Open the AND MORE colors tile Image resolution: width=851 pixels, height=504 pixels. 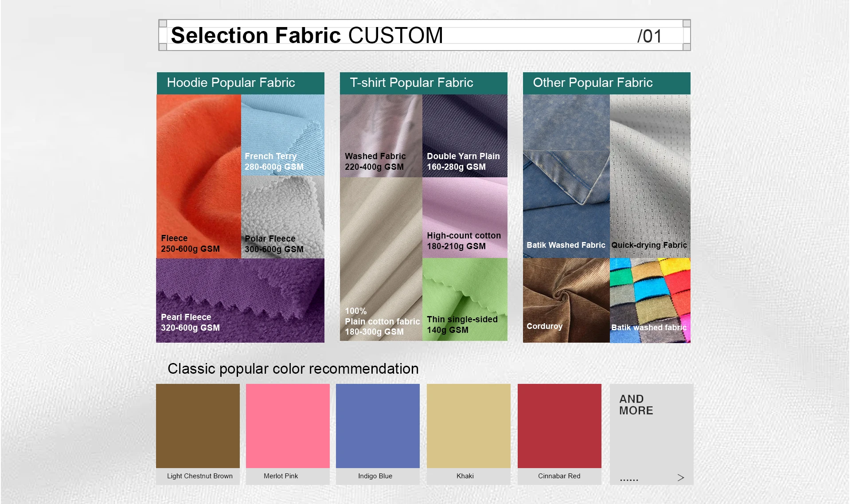pos(651,434)
